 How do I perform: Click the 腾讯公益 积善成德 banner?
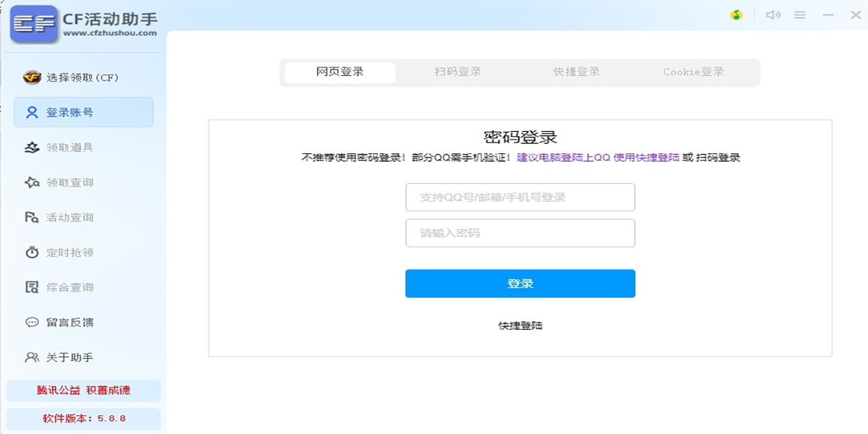click(x=83, y=391)
